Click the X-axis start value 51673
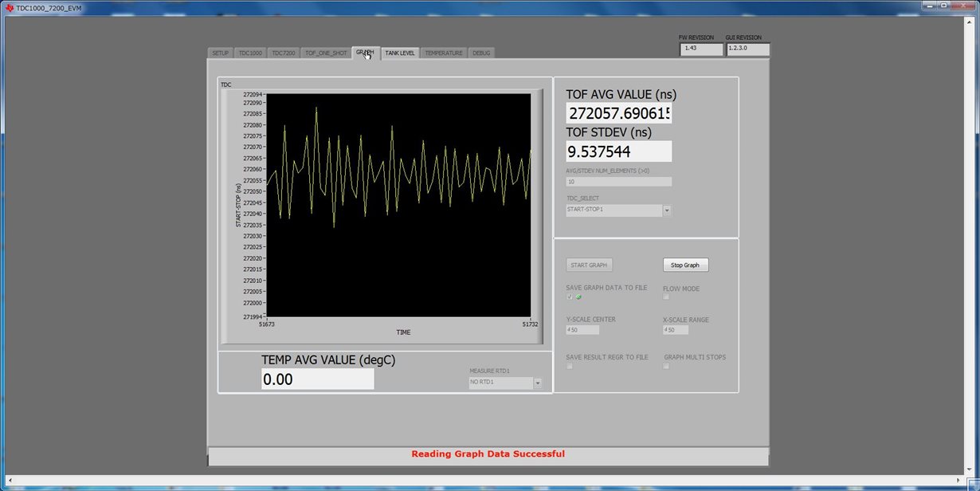The height and width of the screenshot is (491, 980). [267, 324]
